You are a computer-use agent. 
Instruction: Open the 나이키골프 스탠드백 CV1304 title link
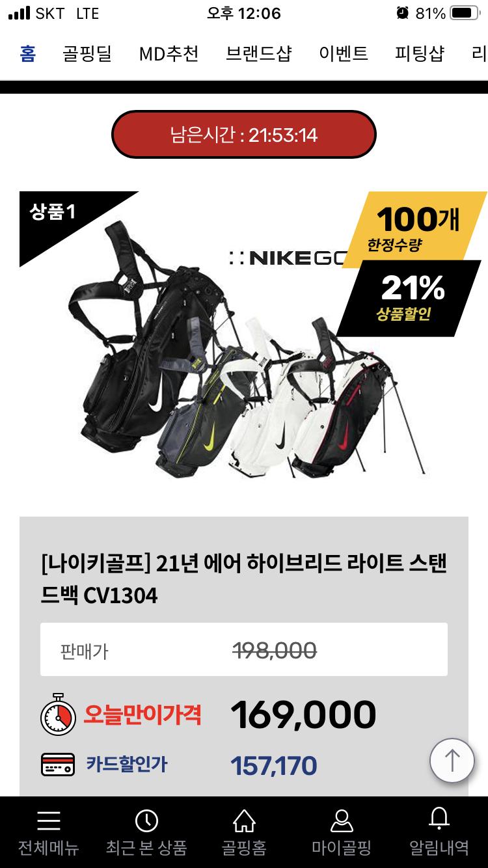click(244, 578)
